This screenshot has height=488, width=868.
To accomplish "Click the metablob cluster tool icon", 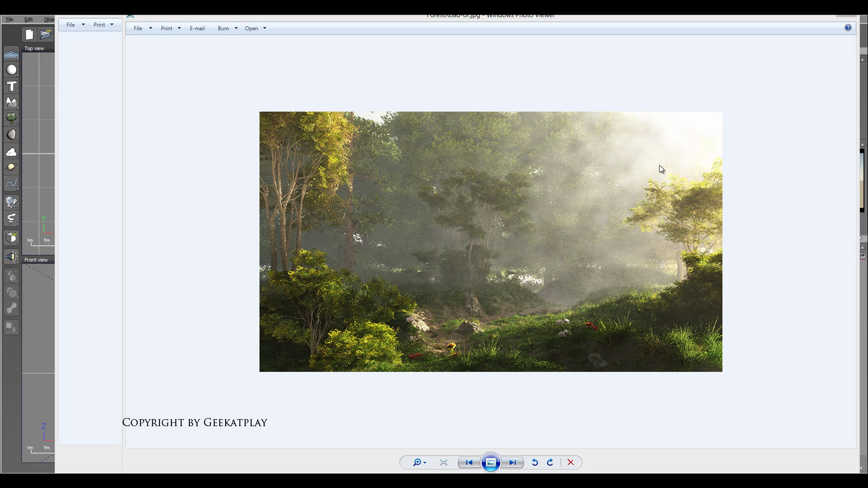I will [x=11, y=202].
